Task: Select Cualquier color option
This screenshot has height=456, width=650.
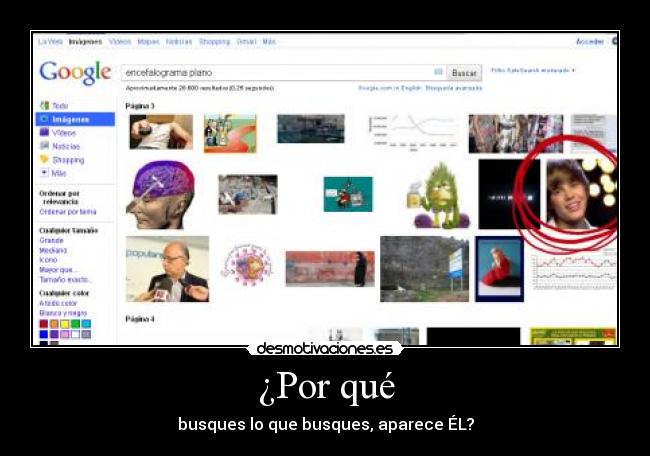Action: coord(64,293)
